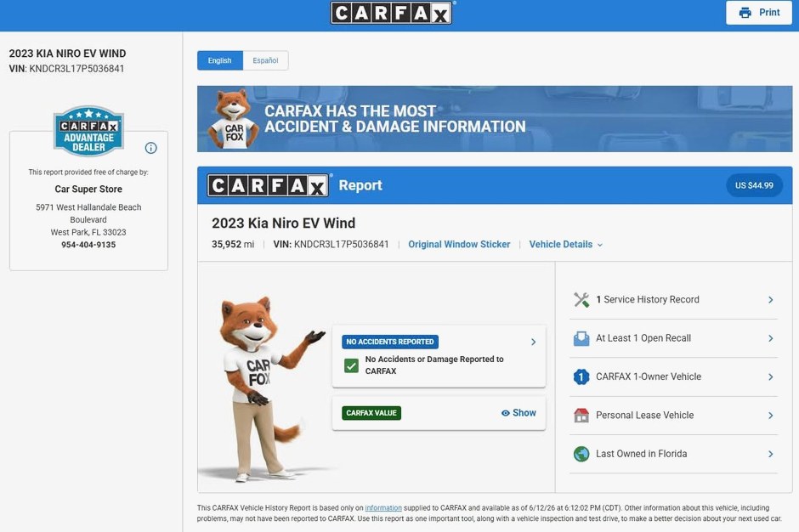799x532 pixels.
Task: Expand the Service History Record chevron
Action: point(770,300)
